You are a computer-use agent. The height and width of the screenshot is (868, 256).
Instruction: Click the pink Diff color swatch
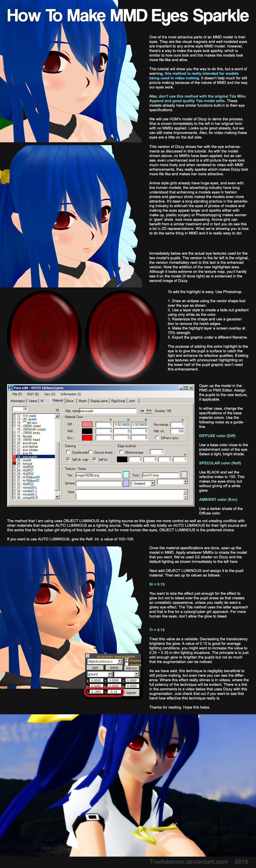pyautogui.click(x=87, y=424)
